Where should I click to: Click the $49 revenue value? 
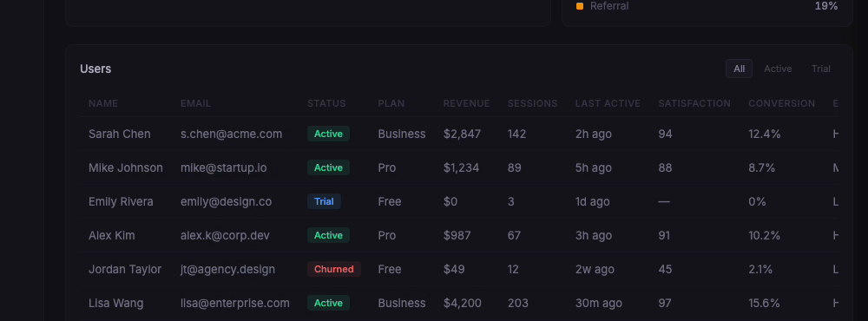(x=454, y=269)
